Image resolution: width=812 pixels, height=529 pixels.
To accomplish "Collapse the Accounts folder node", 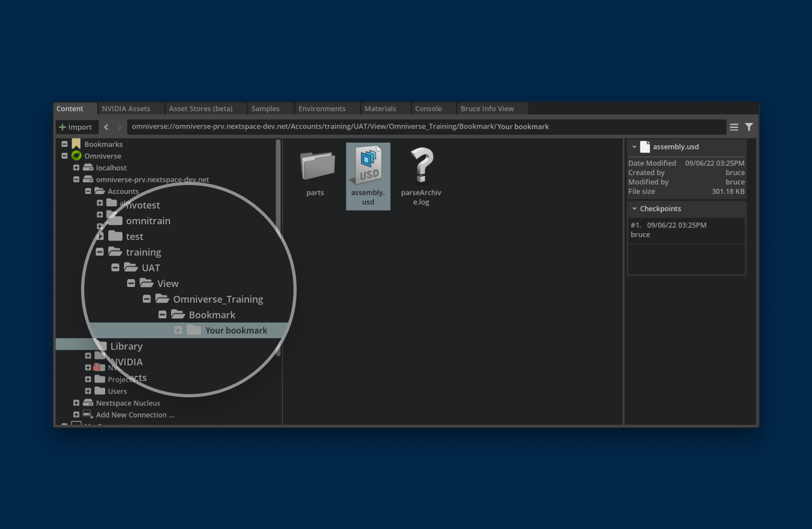I will point(88,191).
